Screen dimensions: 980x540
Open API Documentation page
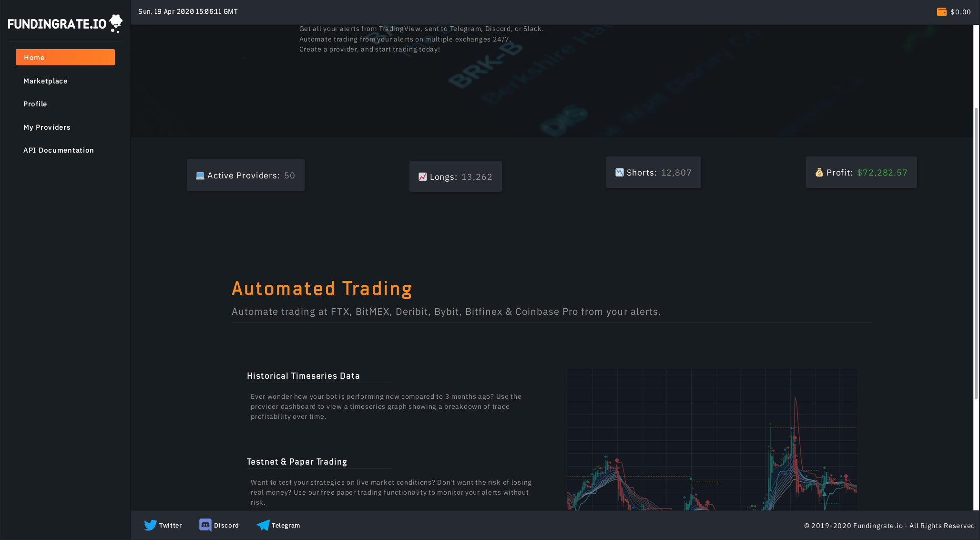click(x=59, y=150)
